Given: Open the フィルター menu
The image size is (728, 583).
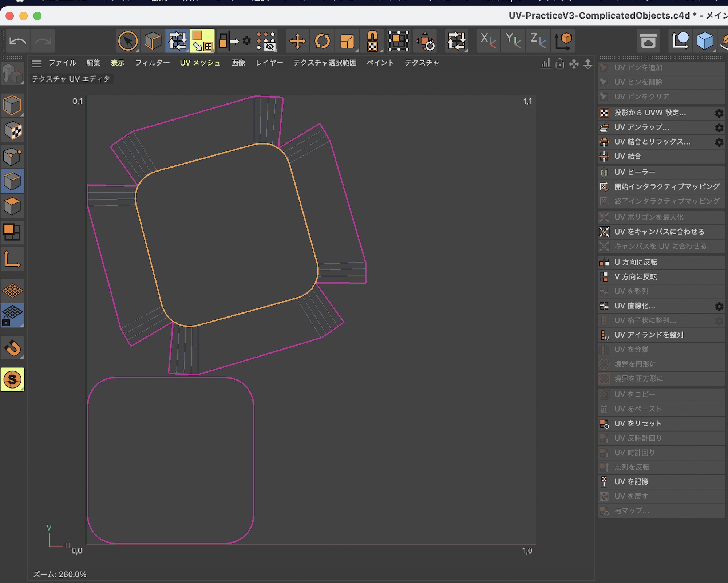Looking at the screenshot, I should coord(152,63).
